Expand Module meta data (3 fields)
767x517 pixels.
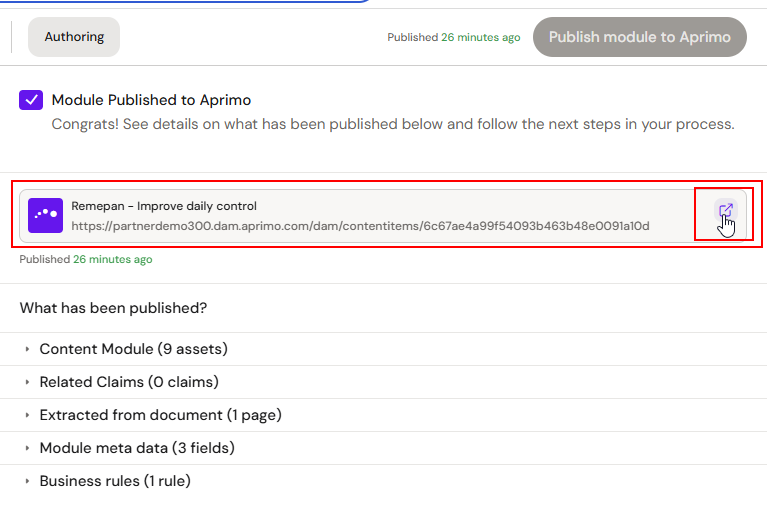[x=137, y=448]
